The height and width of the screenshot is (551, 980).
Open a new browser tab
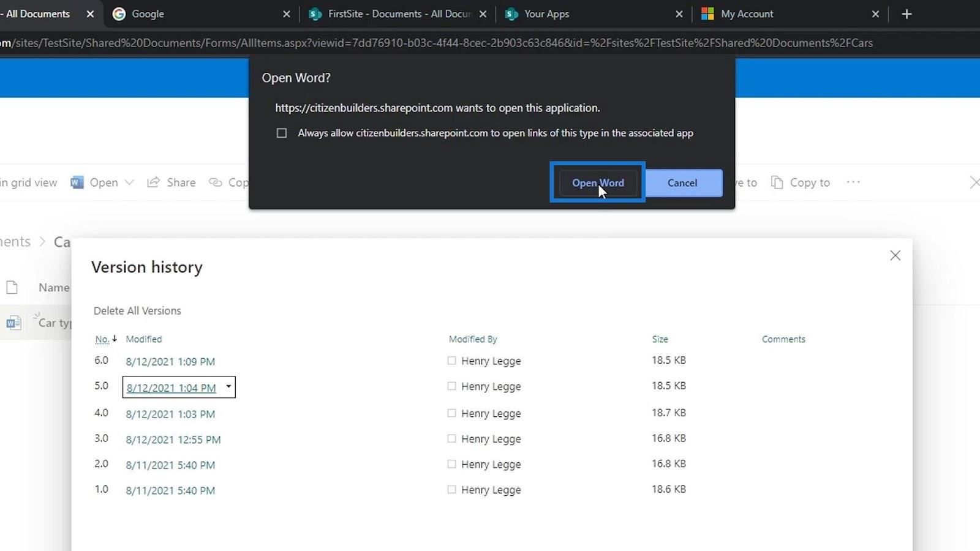coord(907,13)
